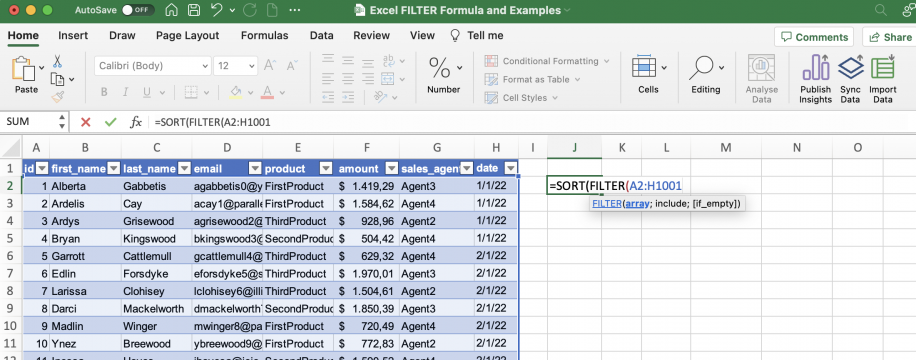Open the Undo history dropdown arrow

click(x=233, y=11)
